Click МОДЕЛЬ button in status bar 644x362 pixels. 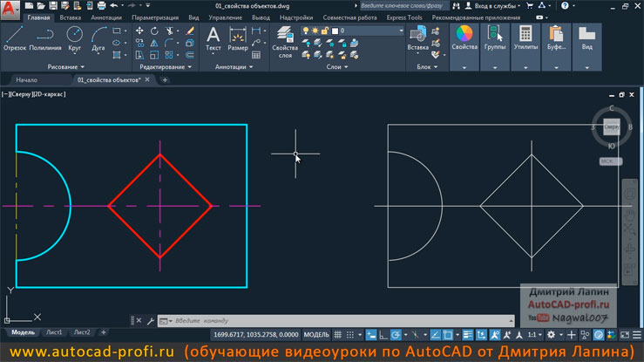(x=316, y=335)
